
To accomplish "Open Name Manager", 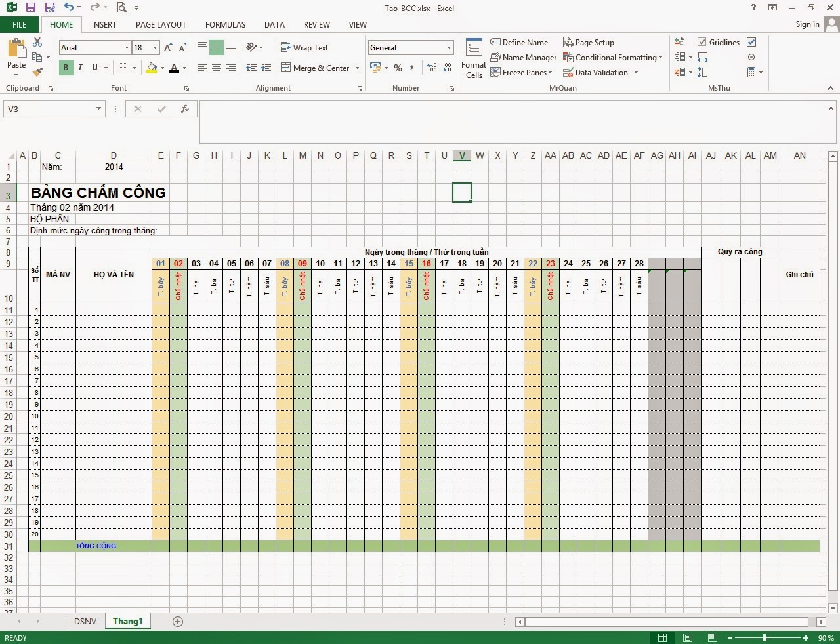I will [x=523, y=58].
